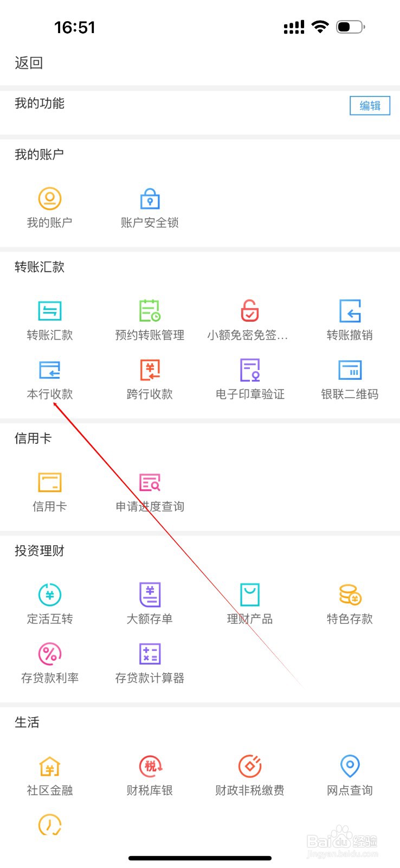Open 转账汇款 transfer icon

pos(50,311)
